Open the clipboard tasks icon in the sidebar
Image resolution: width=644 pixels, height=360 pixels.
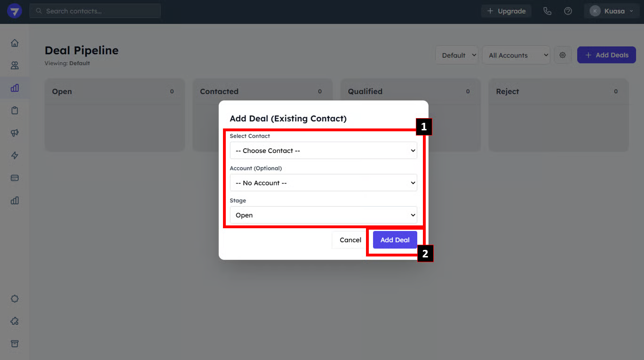(15, 111)
